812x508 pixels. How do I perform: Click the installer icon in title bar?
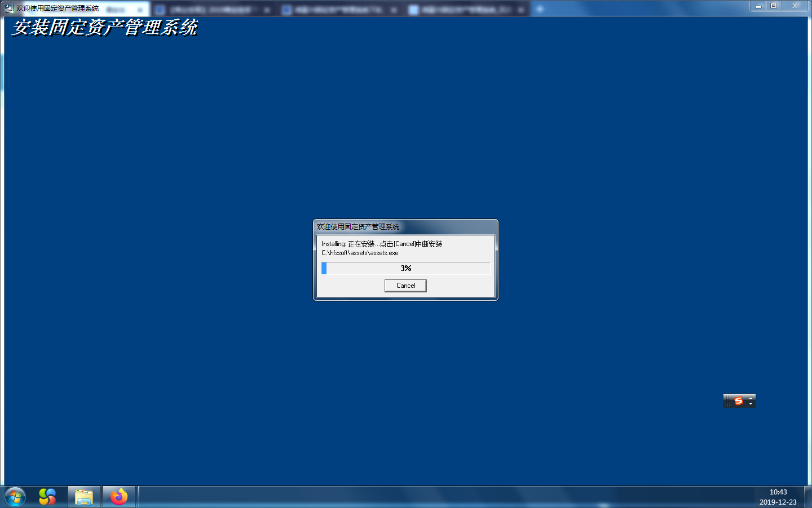point(9,8)
